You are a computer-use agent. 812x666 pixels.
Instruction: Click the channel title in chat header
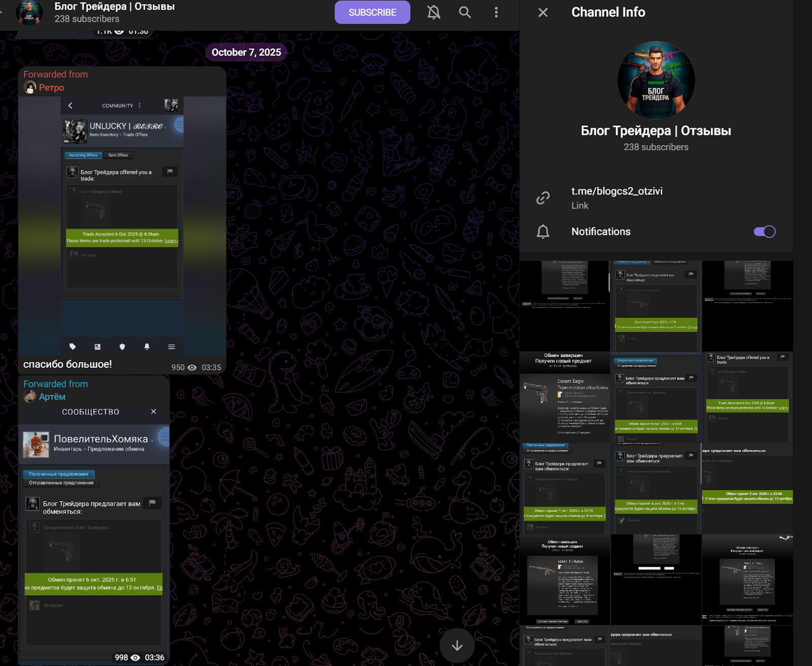(x=114, y=7)
